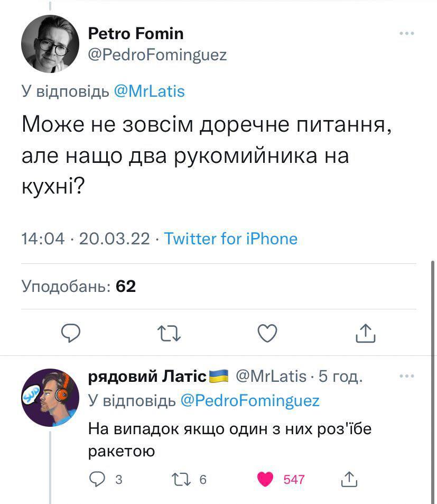The image size is (437, 504).
Task: Open рядовий Латіс profile avatar
Action: pyautogui.click(x=50, y=398)
